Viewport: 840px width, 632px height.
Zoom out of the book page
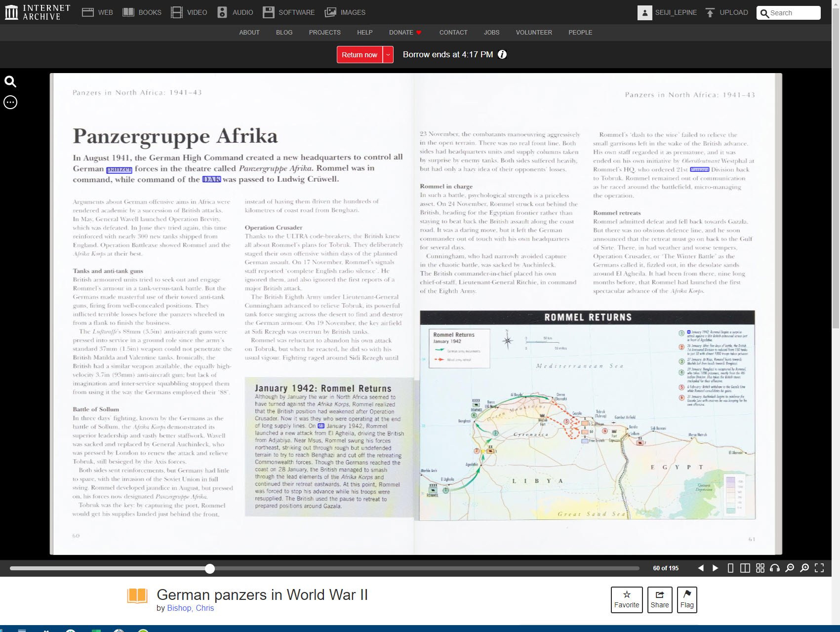(x=790, y=568)
